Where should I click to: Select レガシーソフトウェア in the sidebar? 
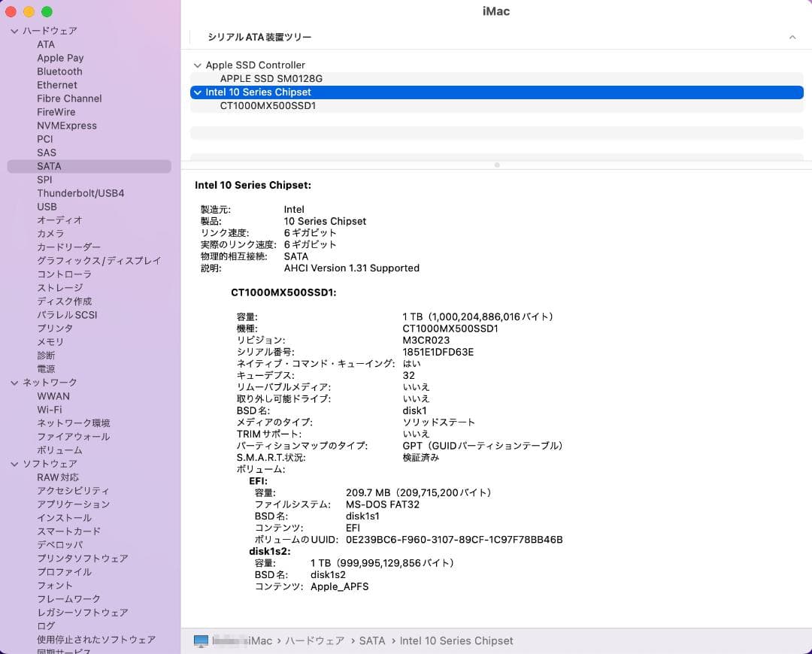coord(83,613)
